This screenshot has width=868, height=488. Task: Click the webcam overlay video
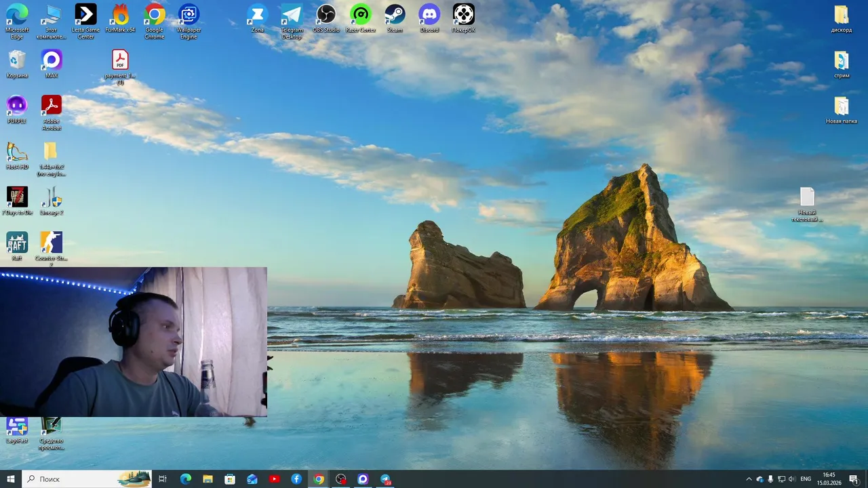pyautogui.click(x=134, y=342)
